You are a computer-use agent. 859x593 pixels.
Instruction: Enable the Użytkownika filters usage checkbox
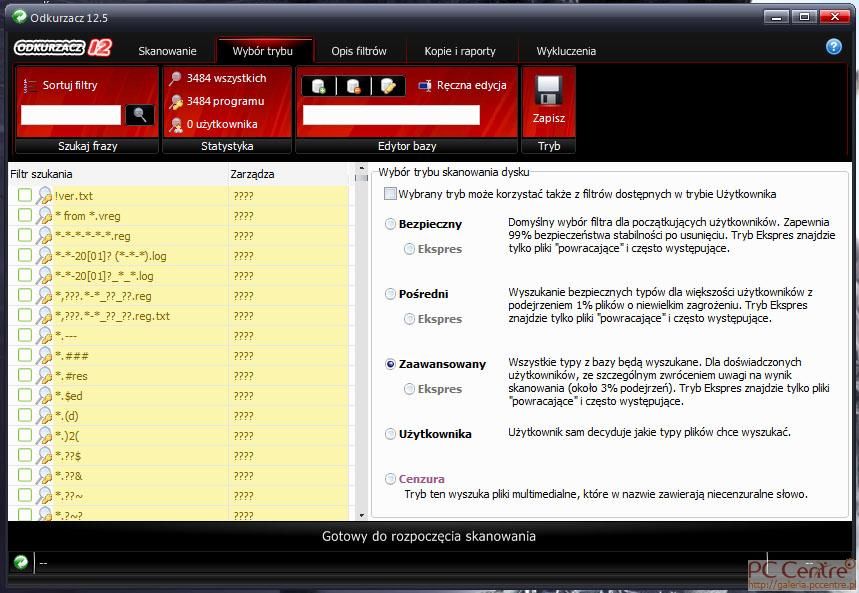click(390, 194)
